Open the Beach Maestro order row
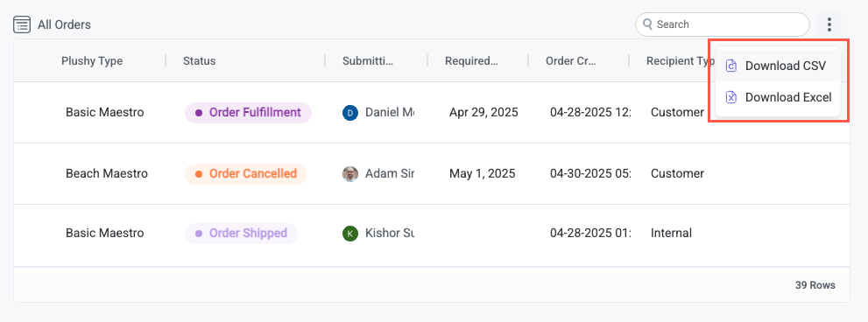This screenshot has height=322, width=868. coord(432,174)
